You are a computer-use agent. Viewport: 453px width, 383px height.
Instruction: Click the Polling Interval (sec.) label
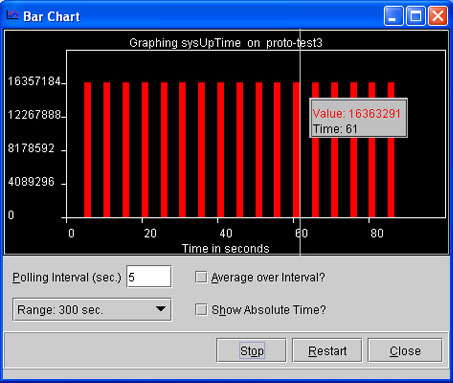tap(67, 277)
